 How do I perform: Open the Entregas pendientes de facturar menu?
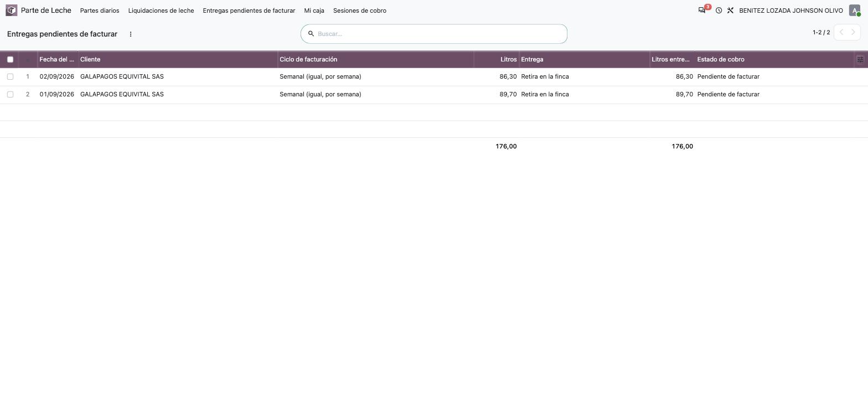click(x=249, y=11)
